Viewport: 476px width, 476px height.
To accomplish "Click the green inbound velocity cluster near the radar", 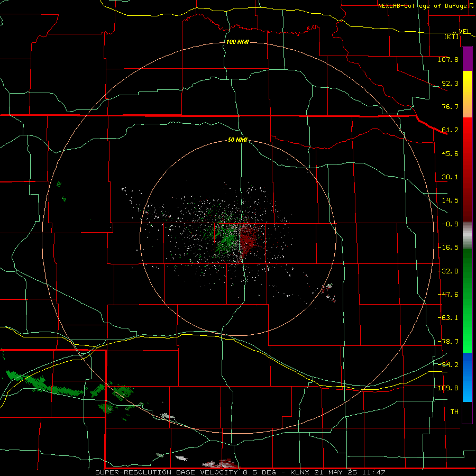I will 226,240.
